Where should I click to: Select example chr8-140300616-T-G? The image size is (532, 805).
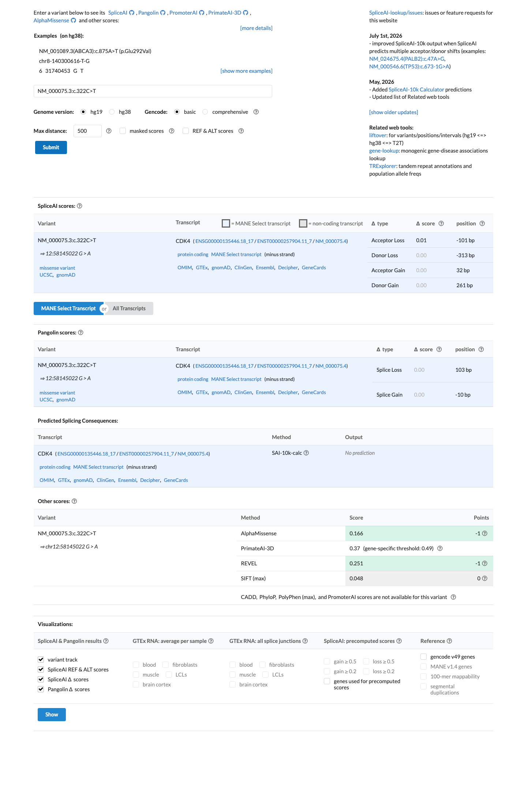(64, 61)
